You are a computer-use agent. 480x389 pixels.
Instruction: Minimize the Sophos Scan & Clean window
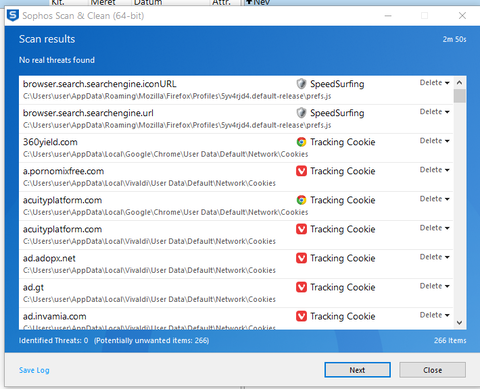point(388,16)
